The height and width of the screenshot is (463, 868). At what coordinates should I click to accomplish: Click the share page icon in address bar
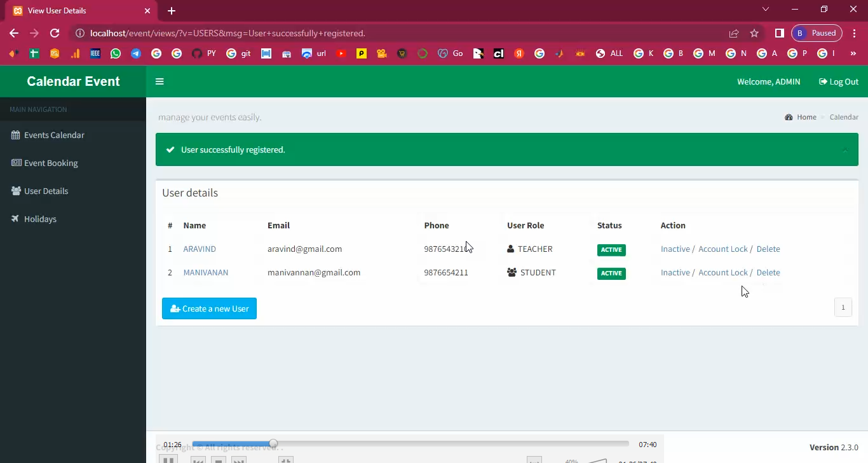734,33
